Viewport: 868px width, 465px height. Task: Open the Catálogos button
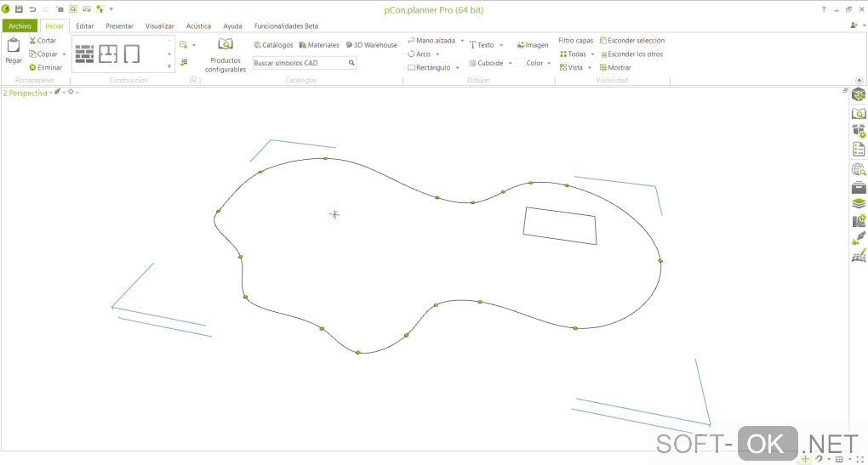(273, 45)
